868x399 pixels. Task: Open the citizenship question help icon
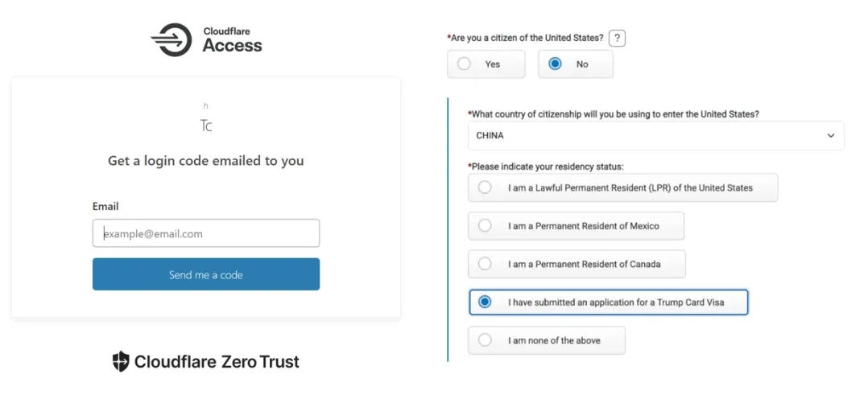[617, 38]
